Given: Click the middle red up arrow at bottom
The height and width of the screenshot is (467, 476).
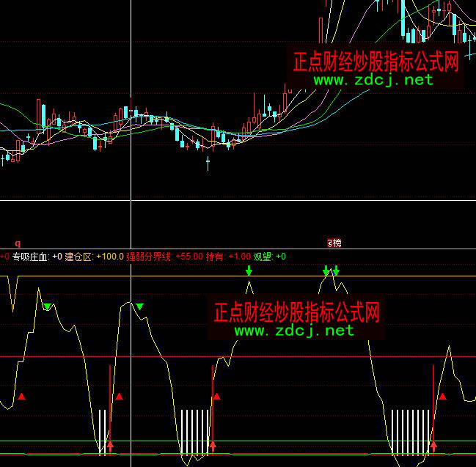Looking at the screenshot, I should tap(213, 444).
